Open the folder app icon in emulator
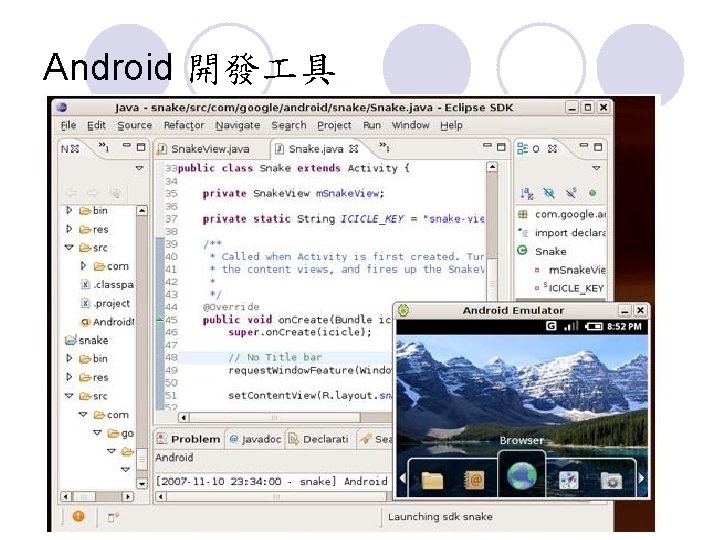The image size is (720, 540). (x=432, y=480)
